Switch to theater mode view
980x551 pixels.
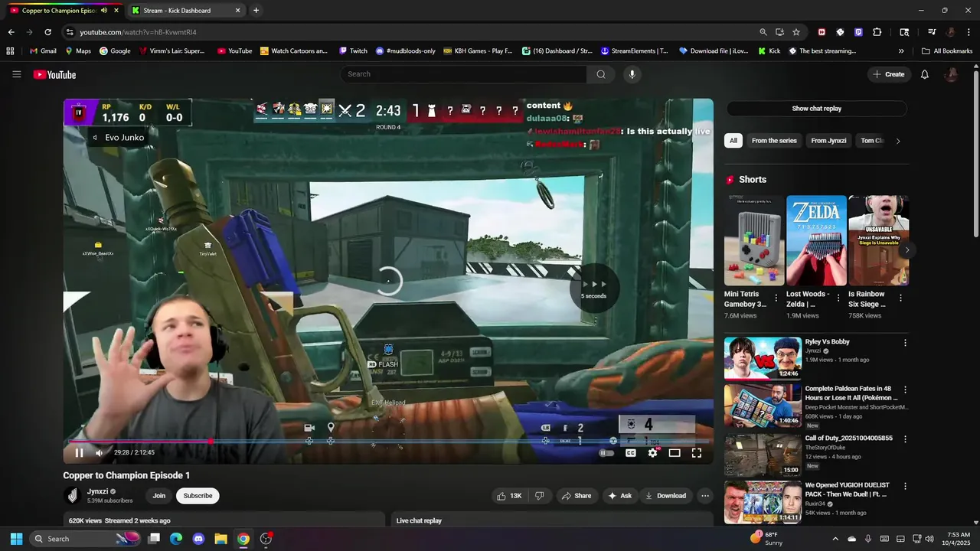[x=675, y=453]
